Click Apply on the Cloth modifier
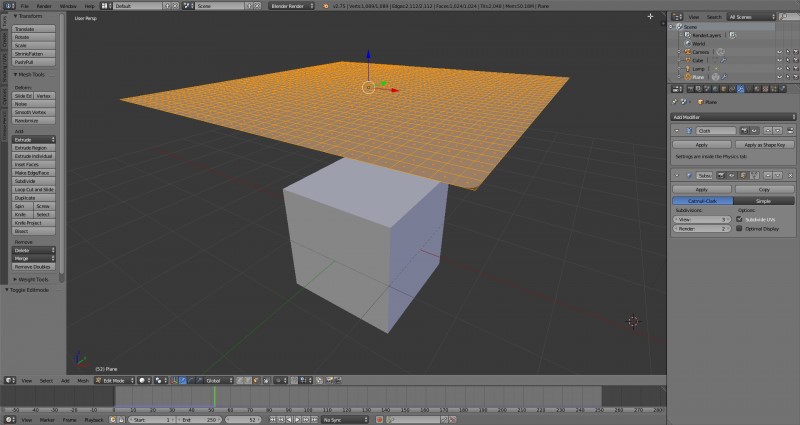 (702, 145)
